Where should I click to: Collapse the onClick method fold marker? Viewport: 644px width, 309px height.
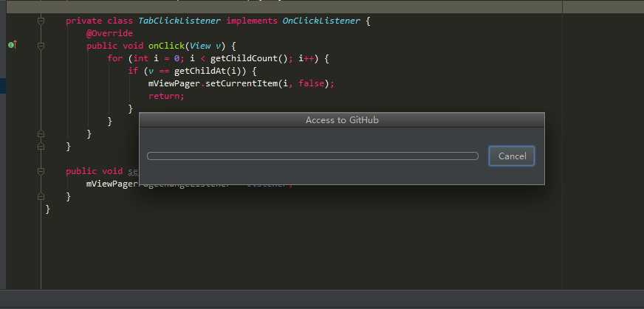(x=41, y=46)
